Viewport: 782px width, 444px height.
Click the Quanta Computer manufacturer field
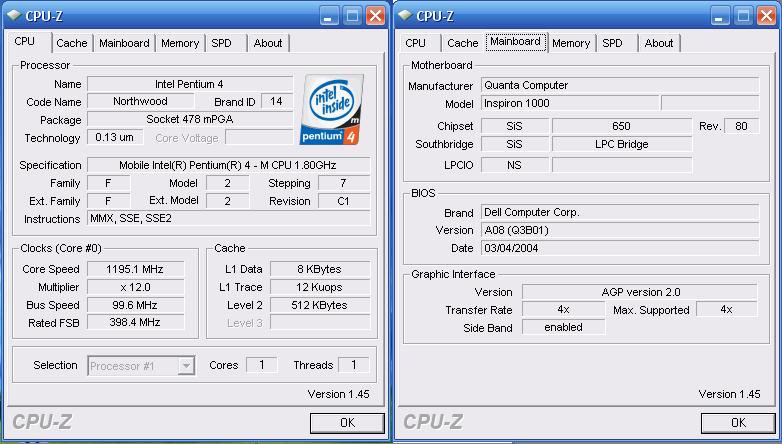click(620, 85)
